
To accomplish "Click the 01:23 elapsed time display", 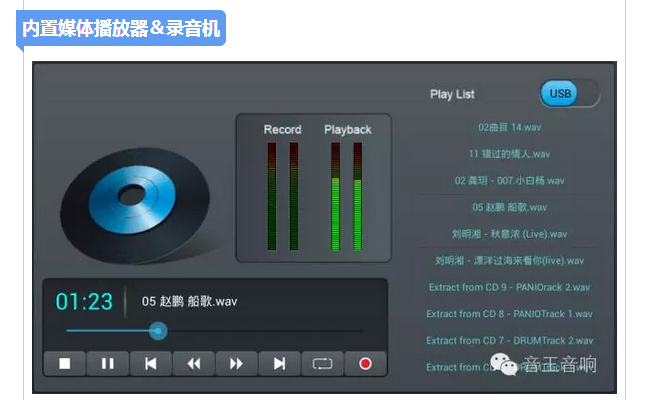I will (84, 302).
